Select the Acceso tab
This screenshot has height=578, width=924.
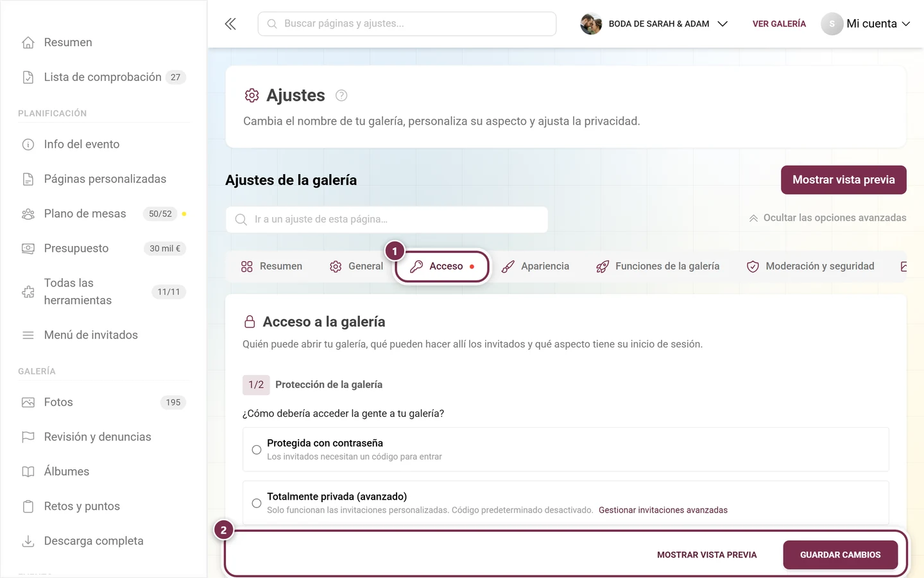click(x=443, y=267)
